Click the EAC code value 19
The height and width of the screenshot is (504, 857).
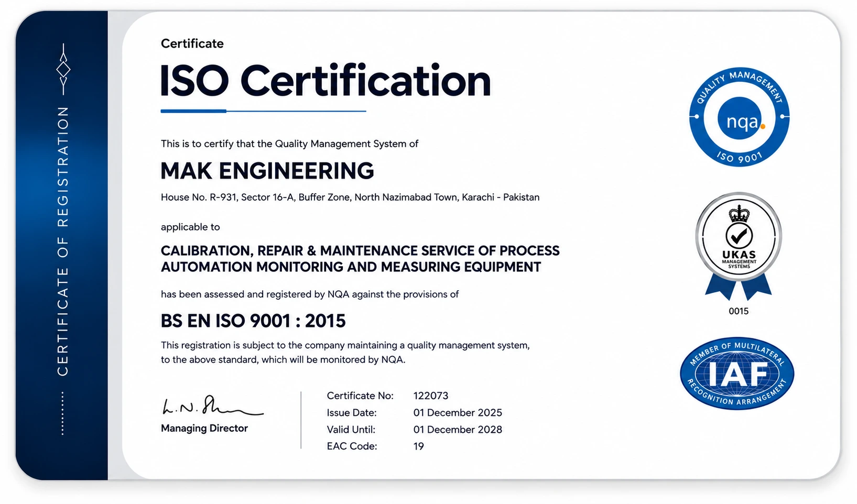(x=419, y=446)
